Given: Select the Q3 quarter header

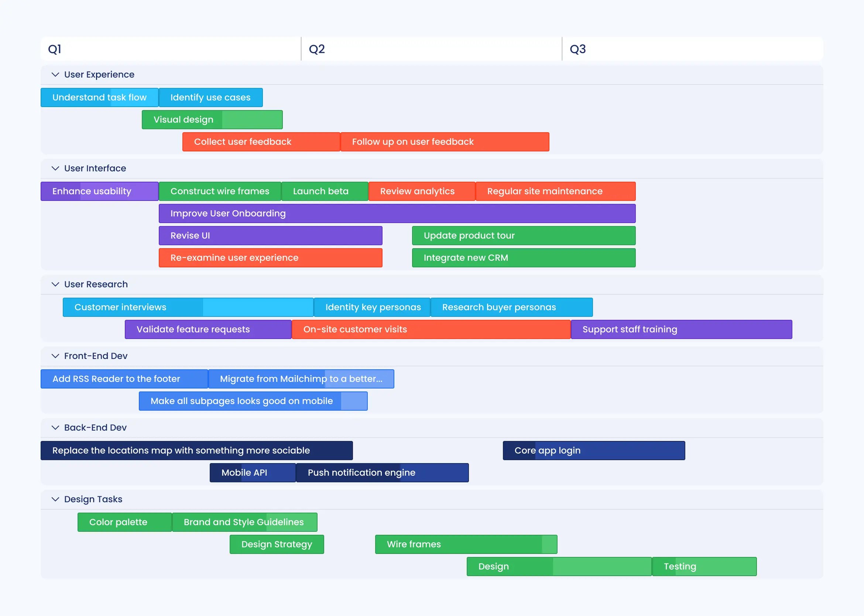Looking at the screenshot, I should 693,49.
